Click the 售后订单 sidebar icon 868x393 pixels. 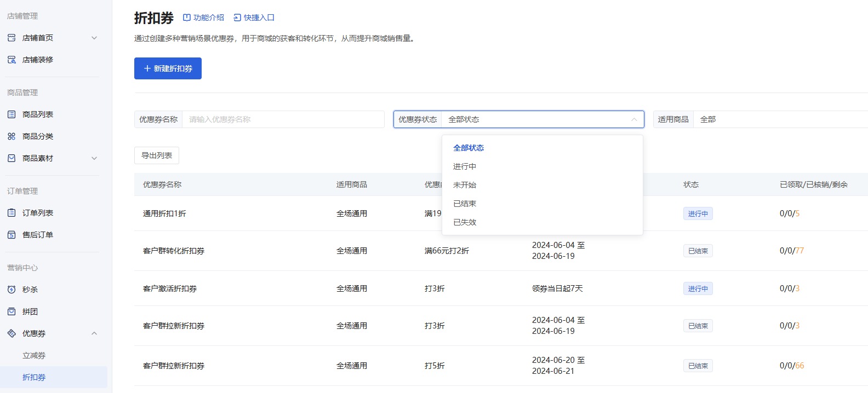(12, 235)
